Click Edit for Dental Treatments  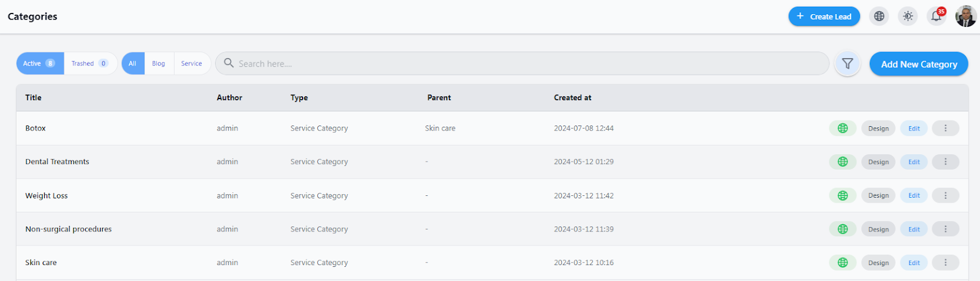(x=914, y=162)
